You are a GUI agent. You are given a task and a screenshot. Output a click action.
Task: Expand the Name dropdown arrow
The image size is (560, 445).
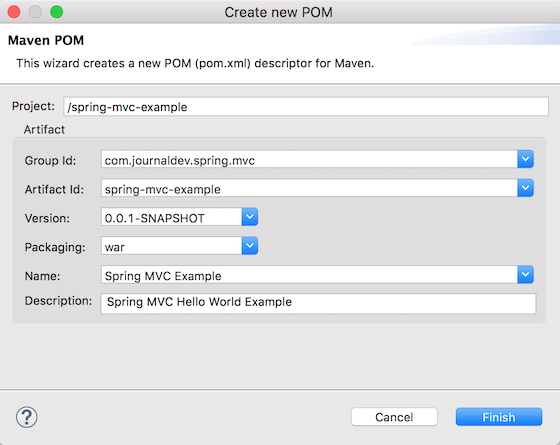525,275
